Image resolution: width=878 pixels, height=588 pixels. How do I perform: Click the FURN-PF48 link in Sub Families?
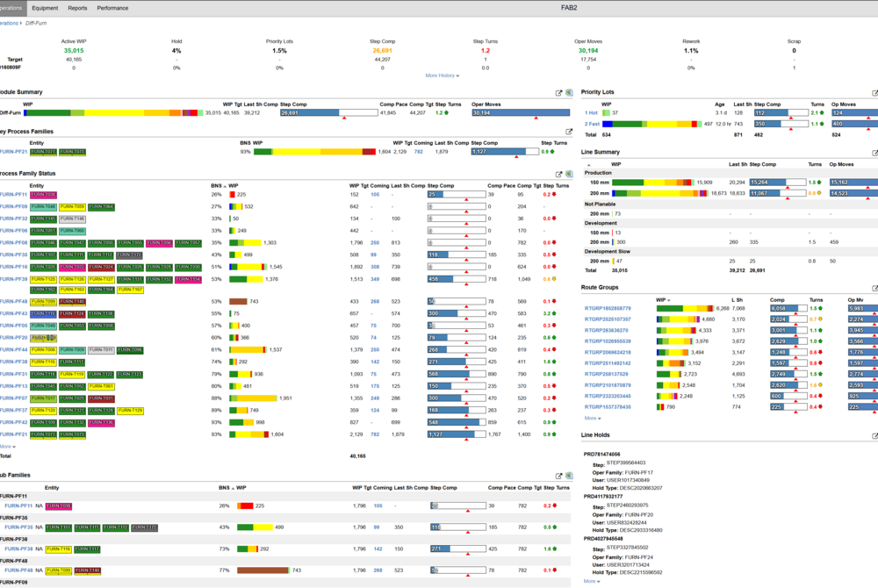[x=18, y=570]
